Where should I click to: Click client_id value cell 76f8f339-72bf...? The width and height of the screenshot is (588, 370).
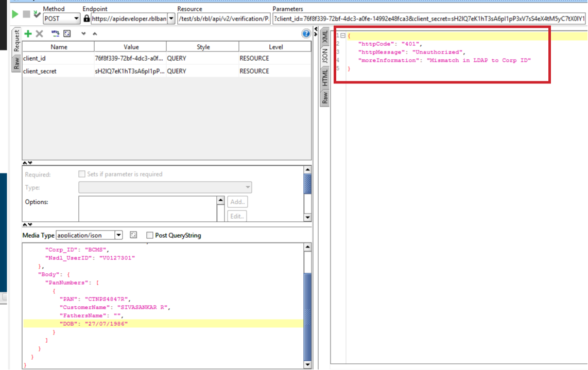(130, 58)
